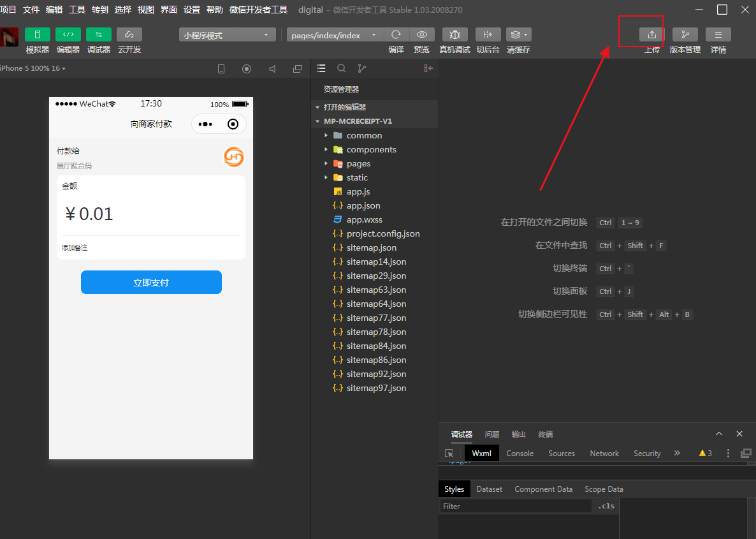Open 版本管理 version management
Screen dimensions: 756x539
pyautogui.click(x=685, y=34)
